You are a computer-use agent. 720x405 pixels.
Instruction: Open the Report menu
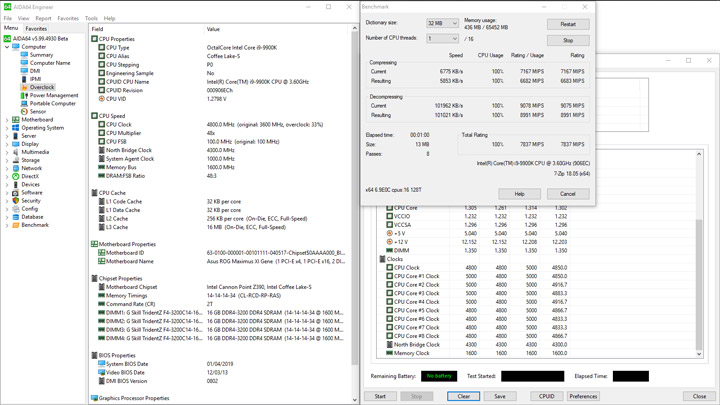pyautogui.click(x=43, y=18)
